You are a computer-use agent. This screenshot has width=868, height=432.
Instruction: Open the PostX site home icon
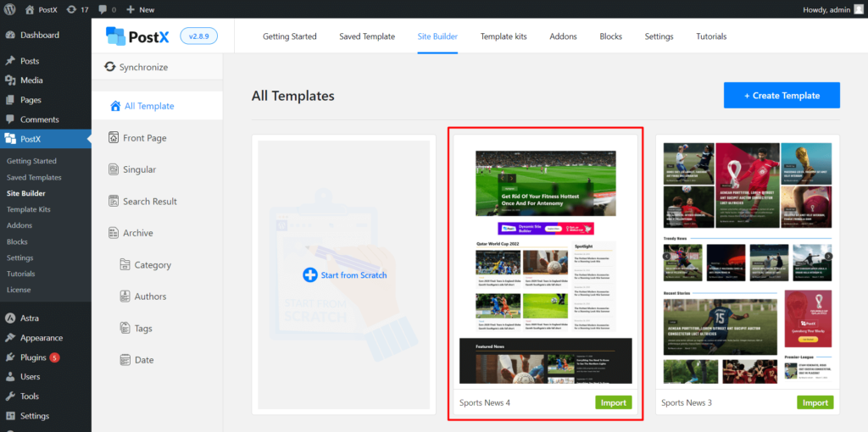[30, 9]
